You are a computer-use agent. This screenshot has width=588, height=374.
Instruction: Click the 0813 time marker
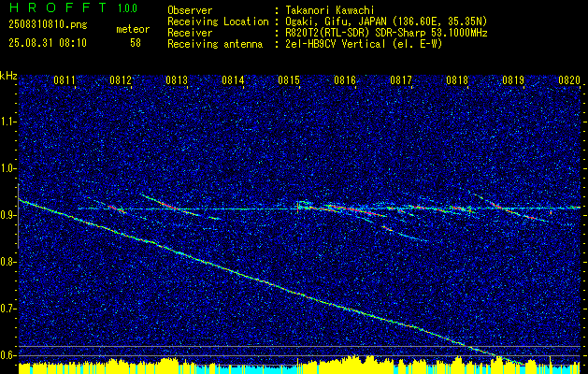pos(177,80)
